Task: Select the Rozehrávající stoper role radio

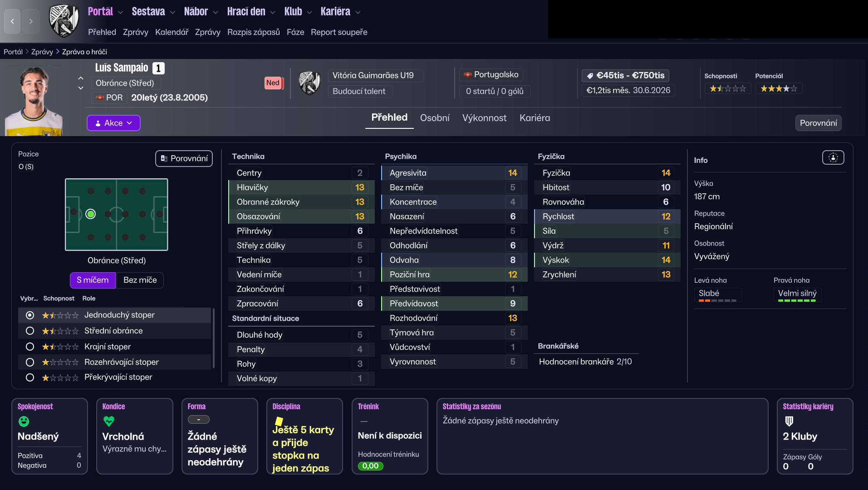Action: [x=30, y=362]
